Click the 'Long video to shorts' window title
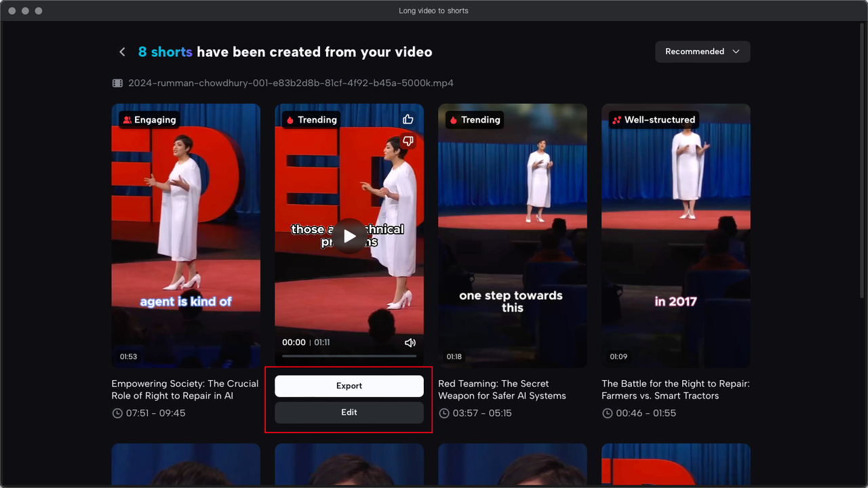Image resolution: width=868 pixels, height=488 pixels. pos(434,11)
